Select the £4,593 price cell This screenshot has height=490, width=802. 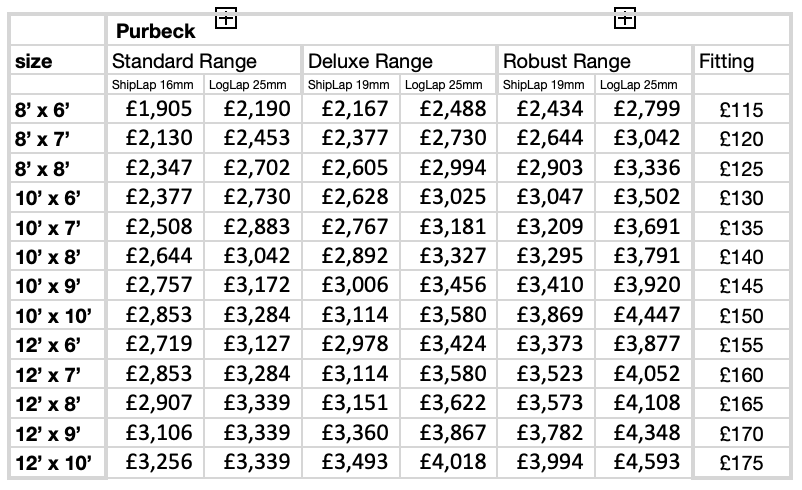646,463
